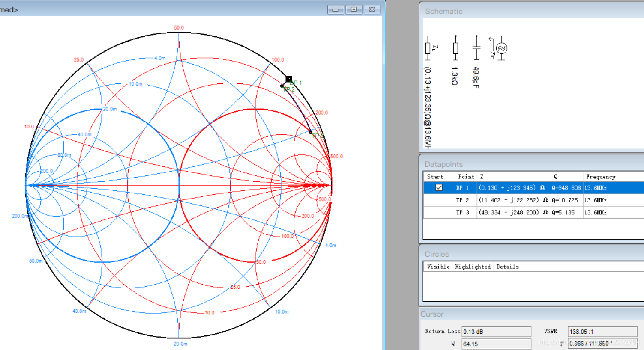The height and width of the screenshot is (350, 644).
Task: Select the load impedance ZL component in schematic
Action: click(x=428, y=48)
